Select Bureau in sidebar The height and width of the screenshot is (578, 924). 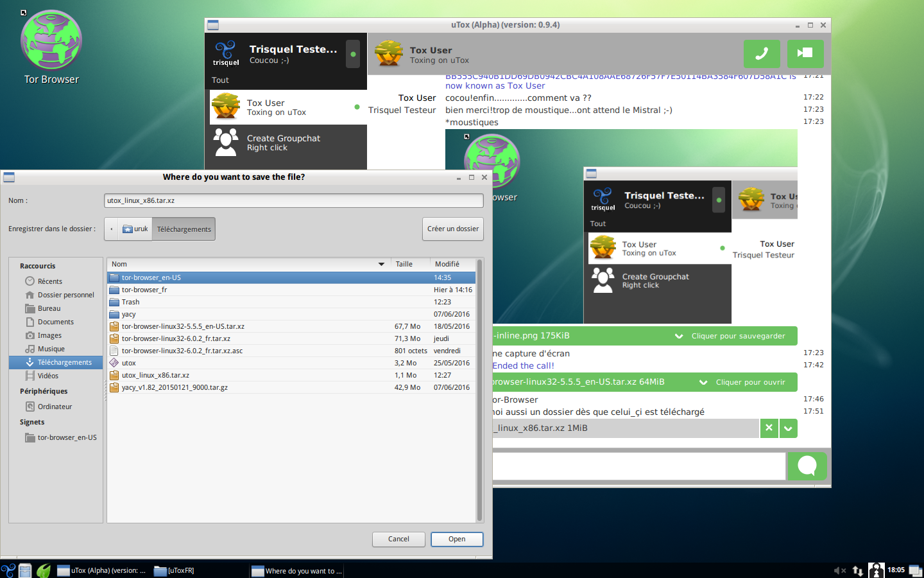click(56, 308)
